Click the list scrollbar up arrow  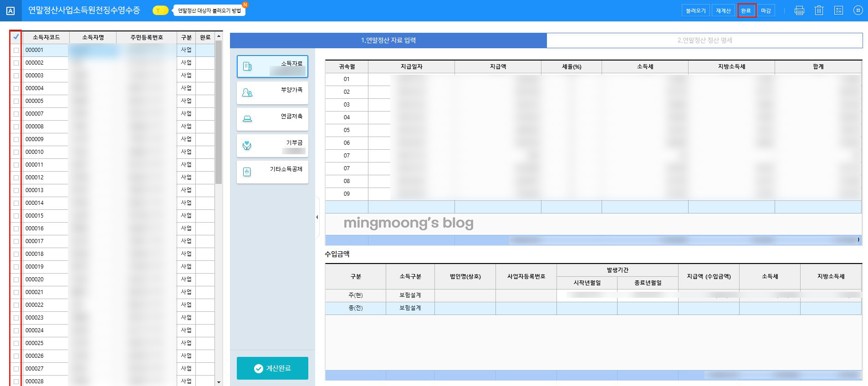[x=219, y=36]
